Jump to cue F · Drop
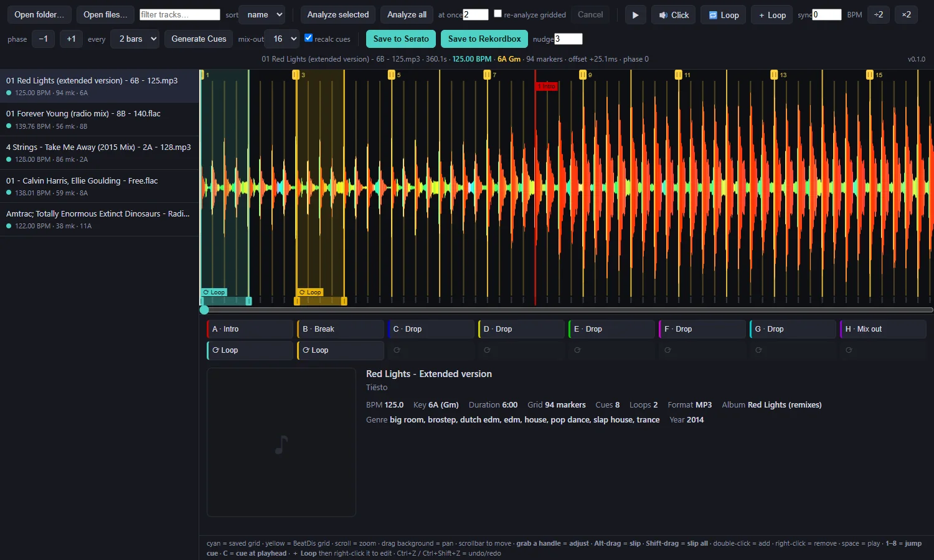The image size is (934, 560). point(702,329)
